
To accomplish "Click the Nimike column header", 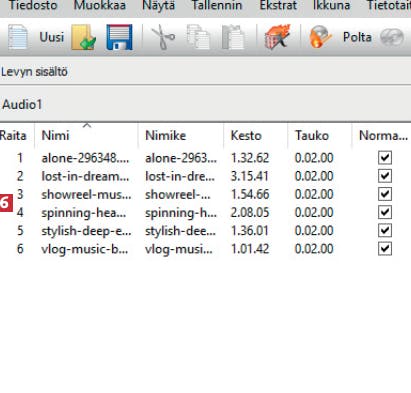I will (165, 136).
